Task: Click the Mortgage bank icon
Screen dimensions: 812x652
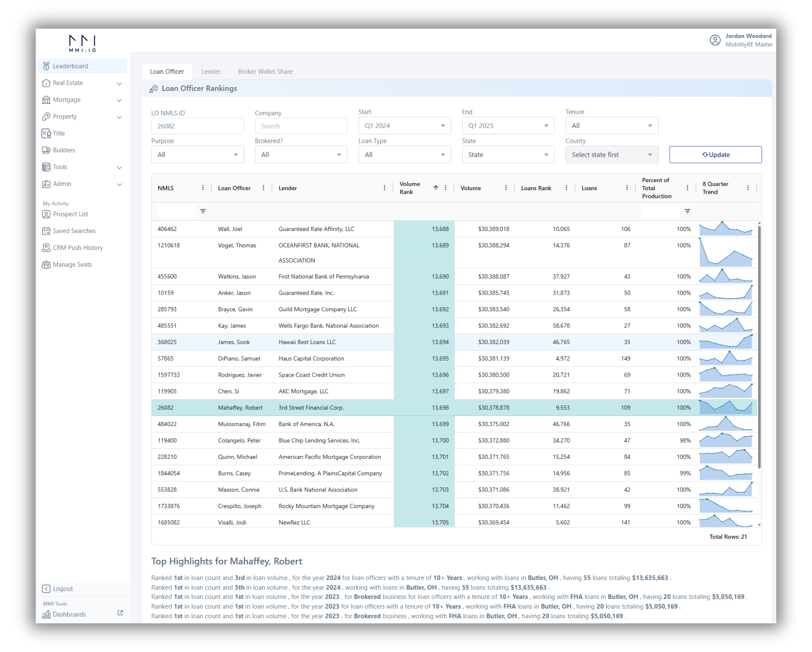Action: pyautogui.click(x=46, y=100)
